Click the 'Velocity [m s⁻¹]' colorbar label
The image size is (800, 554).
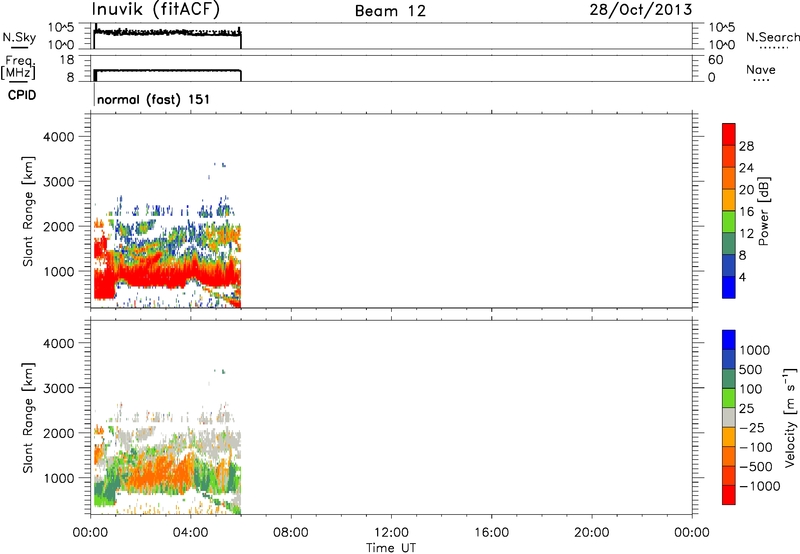tap(790, 417)
